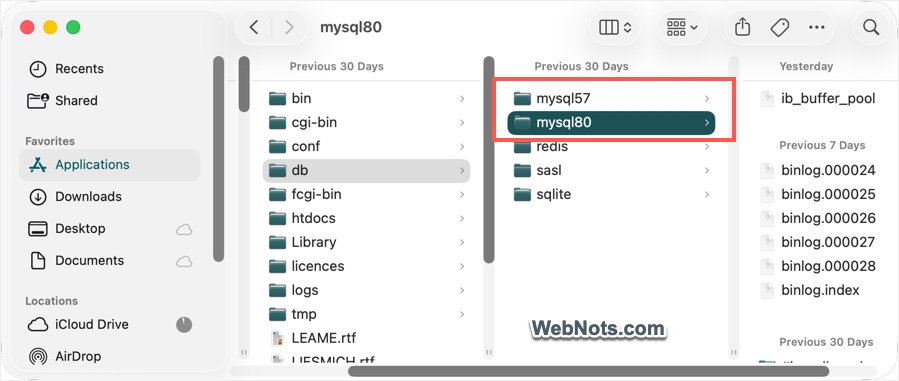Select Applications in the sidebar
The image size is (899, 381).
pyautogui.click(x=109, y=165)
